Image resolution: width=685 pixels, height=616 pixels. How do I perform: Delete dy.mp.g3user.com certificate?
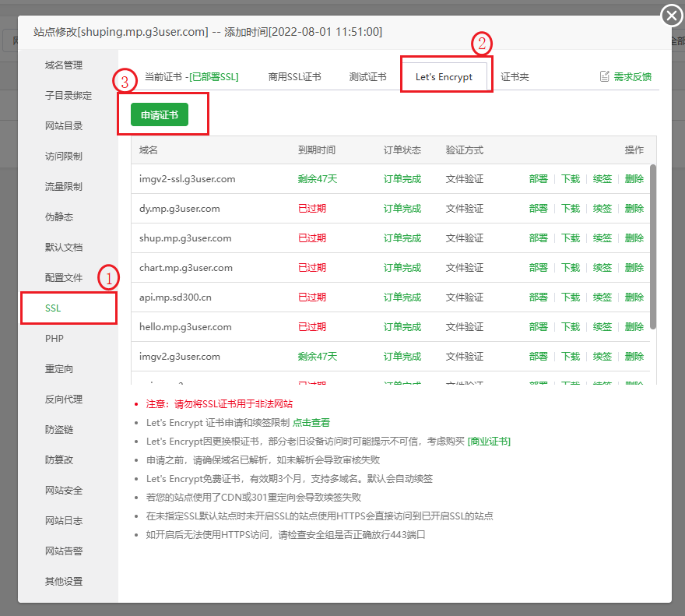pyautogui.click(x=634, y=209)
